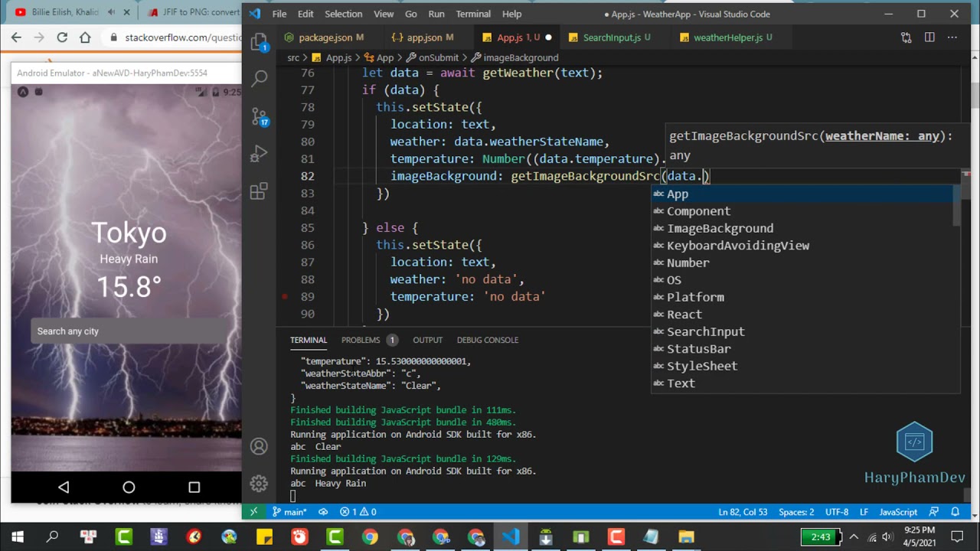Screen dimensions: 980x551
Task: Mute the Billie Eilish Chrome tab
Action: pyautogui.click(x=112, y=12)
